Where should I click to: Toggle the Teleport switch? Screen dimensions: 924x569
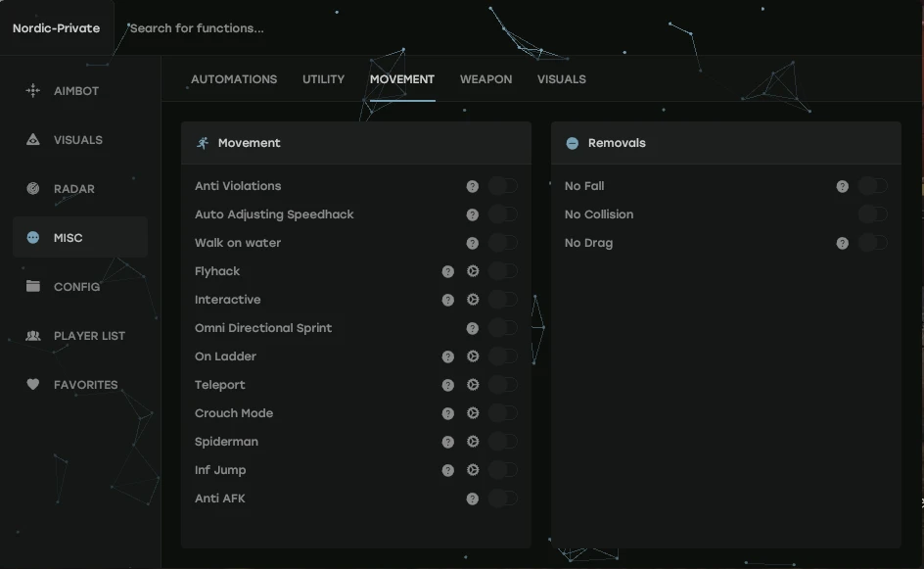point(503,385)
